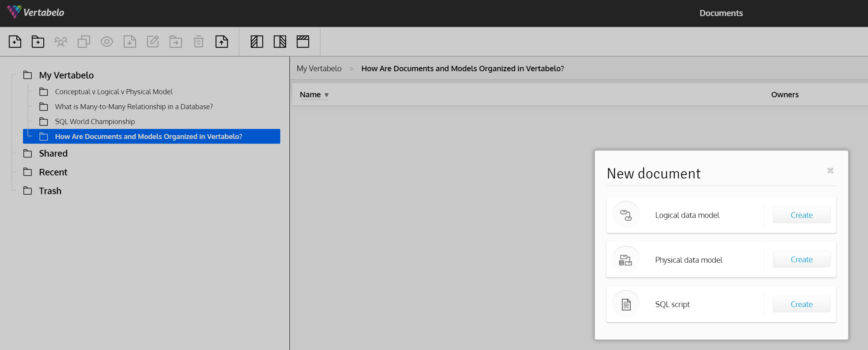Open What is Many-to-Many Relationship folder
The height and width of the screenshot is (350, 868).
click(134, 106)
